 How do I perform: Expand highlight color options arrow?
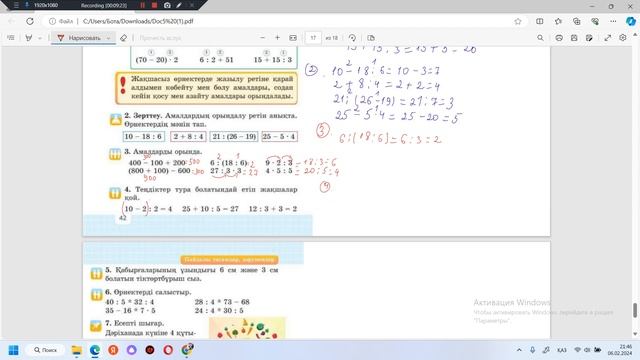(40, 38)
